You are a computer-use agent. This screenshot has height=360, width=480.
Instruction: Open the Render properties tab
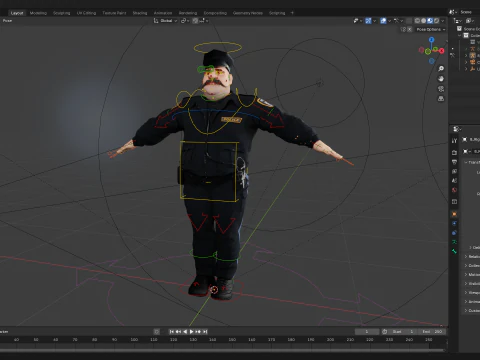pyautogui.click(x=454, y=153)
